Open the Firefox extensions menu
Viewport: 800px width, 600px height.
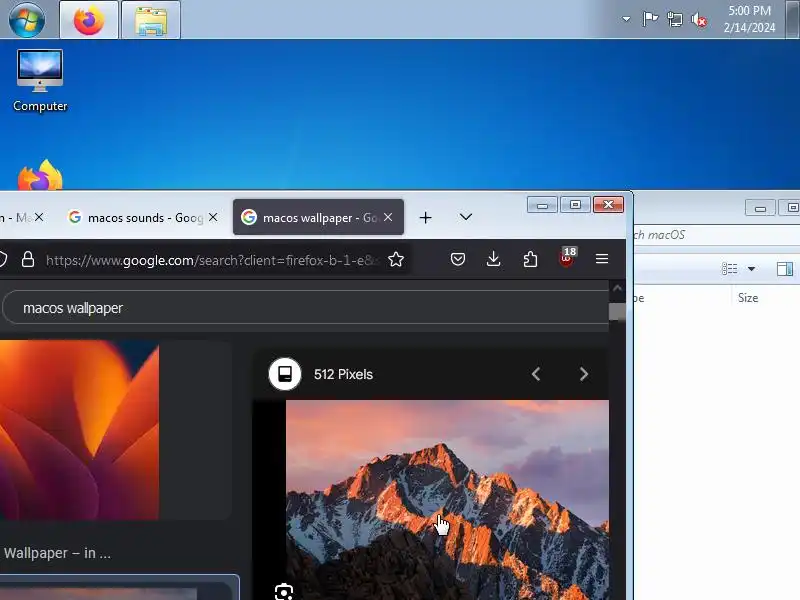[x=530, y=259]
